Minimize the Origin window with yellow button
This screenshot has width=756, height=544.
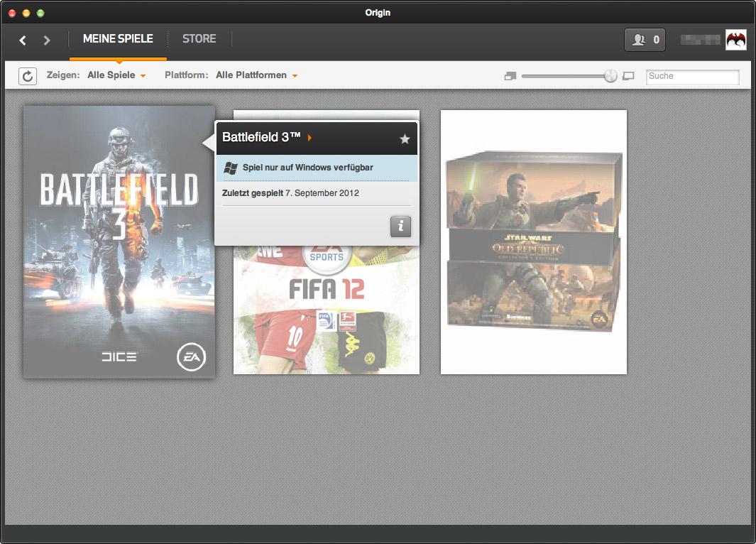point(26,13)
